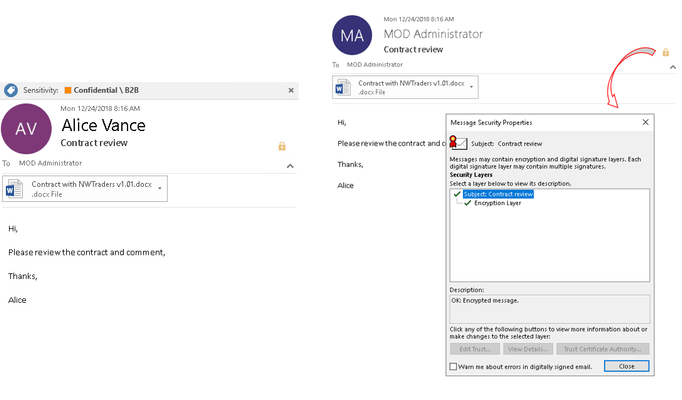Click the MOD Administrator MA avatar
The image size is (682, 400).
(352, 35)
